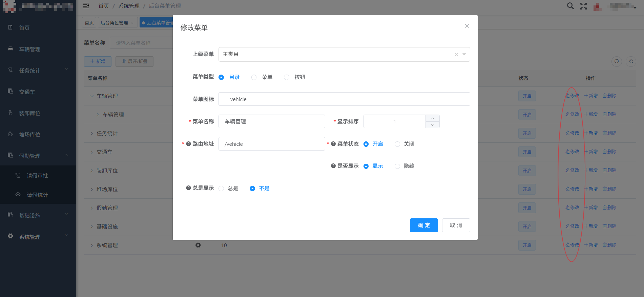Click the 堆场库位 sidebar icon
644x297 pixels.
coord(11,134)
